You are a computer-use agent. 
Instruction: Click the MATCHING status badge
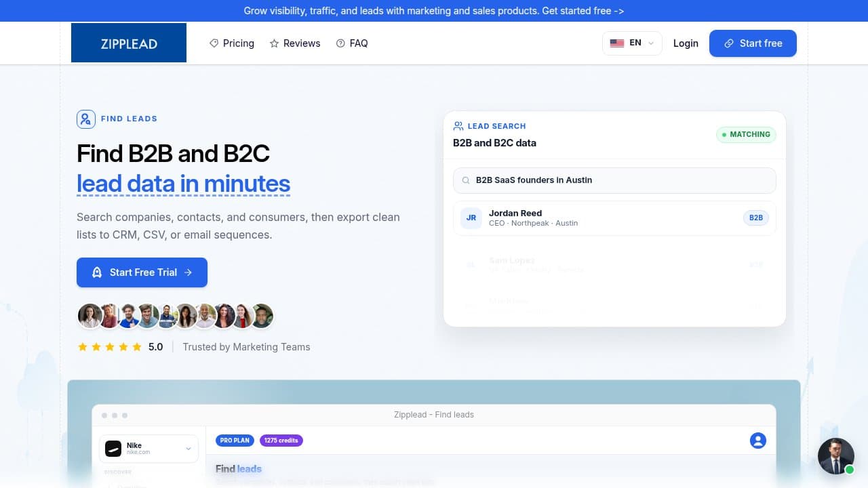746,134
